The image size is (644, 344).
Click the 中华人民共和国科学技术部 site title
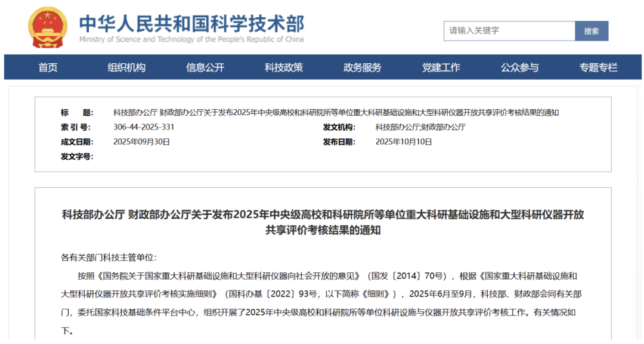[x=191, y=23]
